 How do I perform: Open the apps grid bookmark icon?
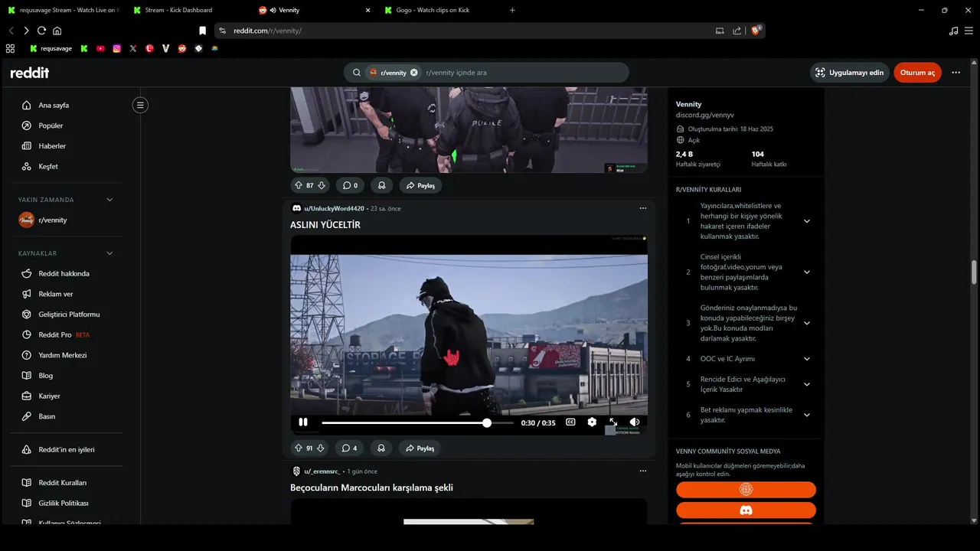(10, 48)
